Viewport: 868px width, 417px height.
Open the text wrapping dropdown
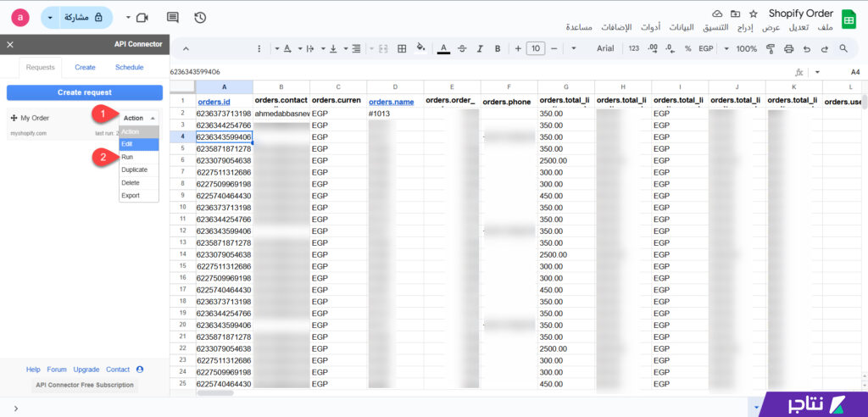pos(306,48)
